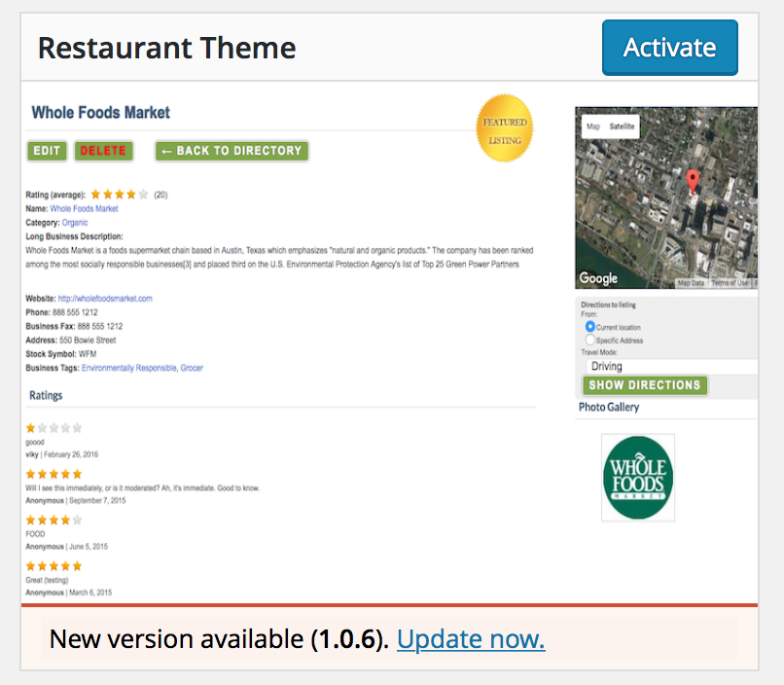Image resolution: width=784 pixels, height=685 pixels.
Task: Open the Environmentally Responsible tag link
Action: pos(129,368)
